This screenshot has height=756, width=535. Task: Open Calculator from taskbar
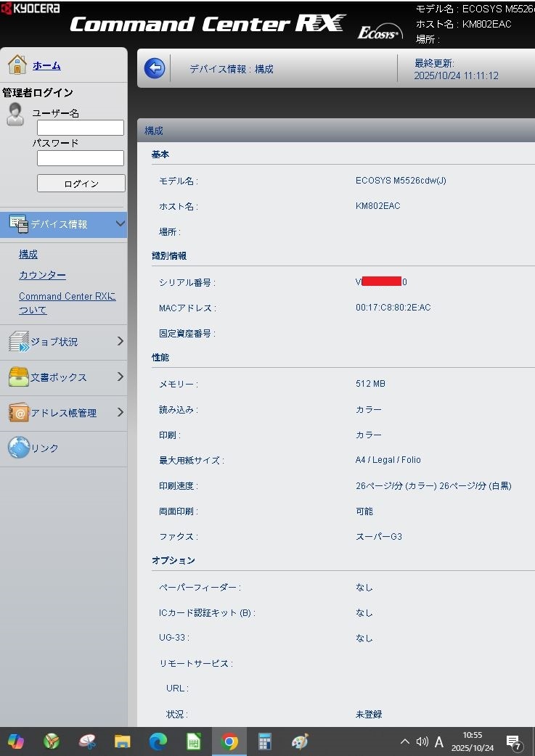(264, 741)
